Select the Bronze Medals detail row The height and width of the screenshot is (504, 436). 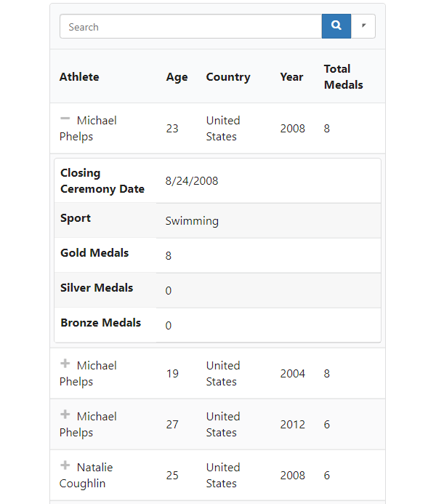217,325
